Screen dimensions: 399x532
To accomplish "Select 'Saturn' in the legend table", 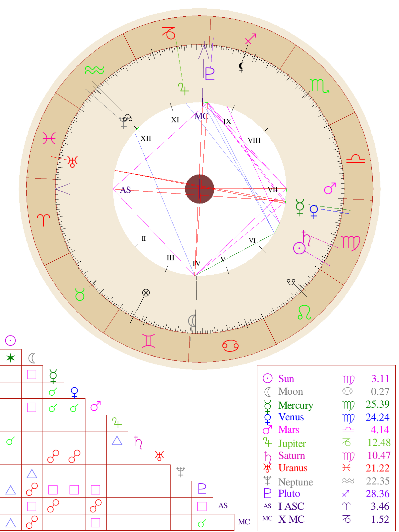I will click(x=292, y=456).
